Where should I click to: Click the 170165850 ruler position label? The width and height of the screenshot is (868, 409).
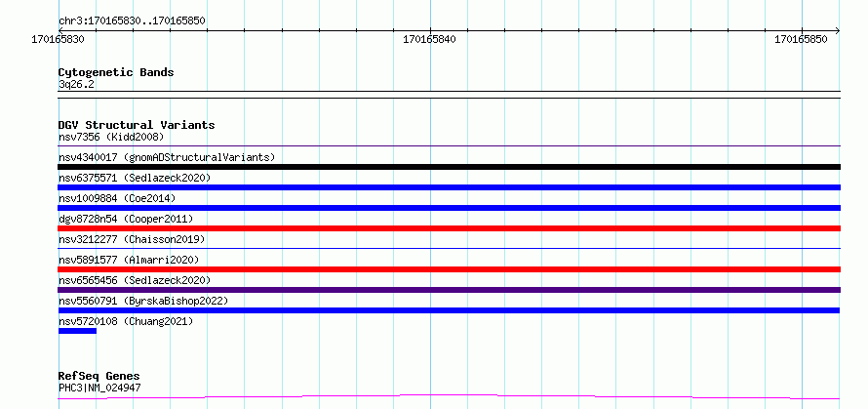click(801, 39)
